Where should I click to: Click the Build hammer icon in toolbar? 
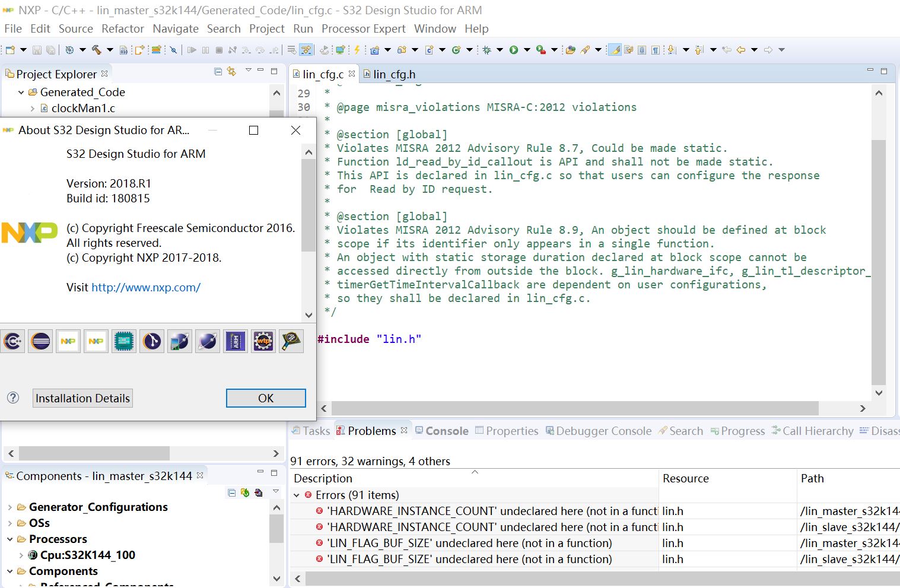click(96, 50)
